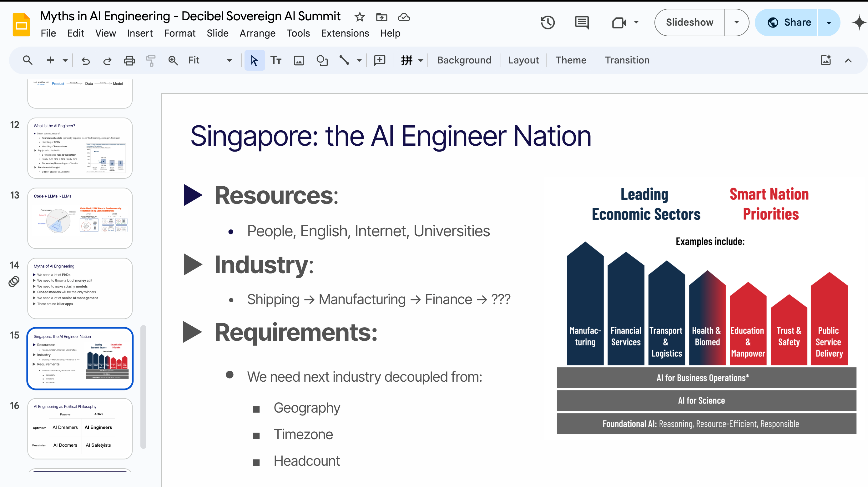Open the Print icon

[x=129, y=60]
